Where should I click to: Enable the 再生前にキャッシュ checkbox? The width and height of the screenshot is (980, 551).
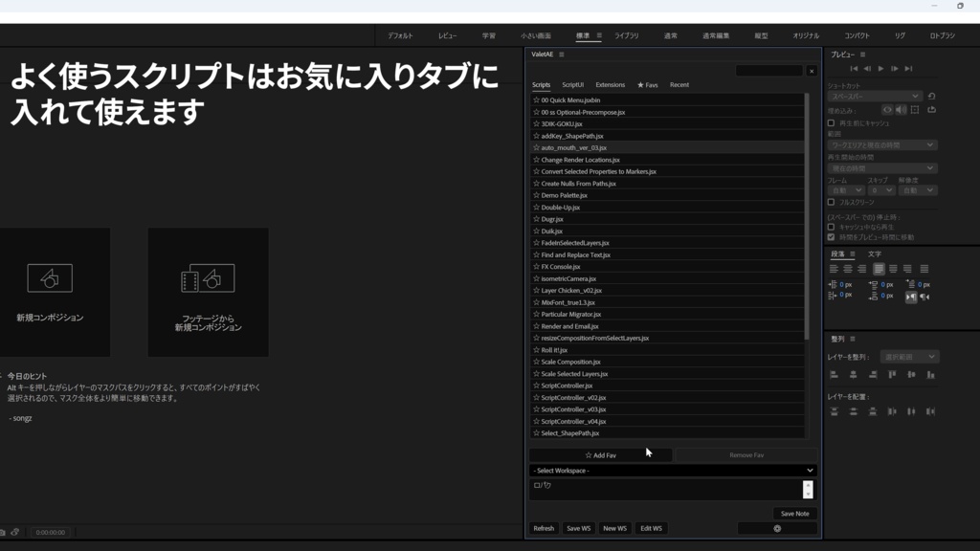click(829, 121)
